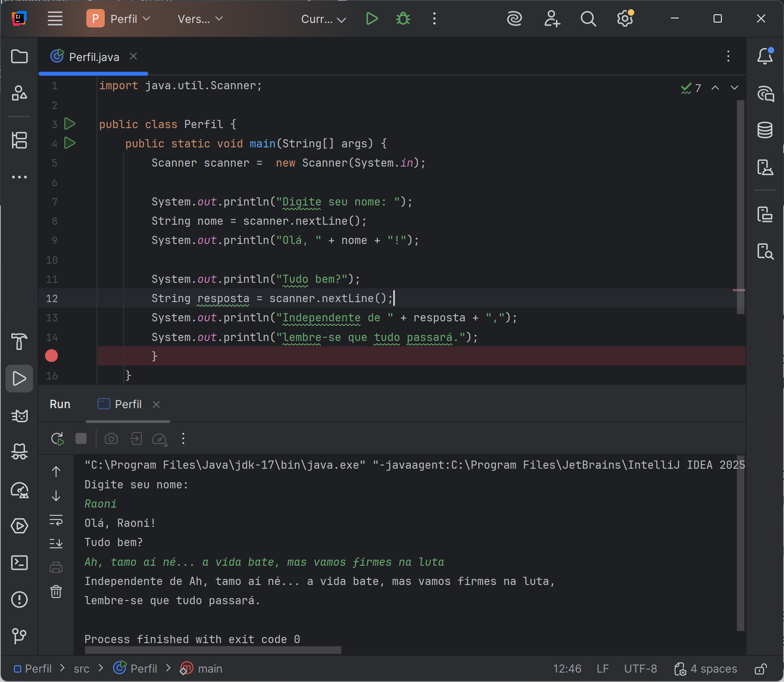The height and width of the screenshot is (682, 784).
Task: Open the Project folder tool window
Action: click(19, 56)
